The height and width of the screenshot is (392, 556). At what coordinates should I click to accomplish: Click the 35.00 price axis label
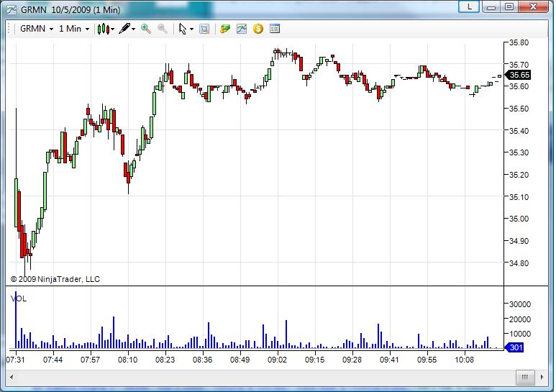[519, 219]
